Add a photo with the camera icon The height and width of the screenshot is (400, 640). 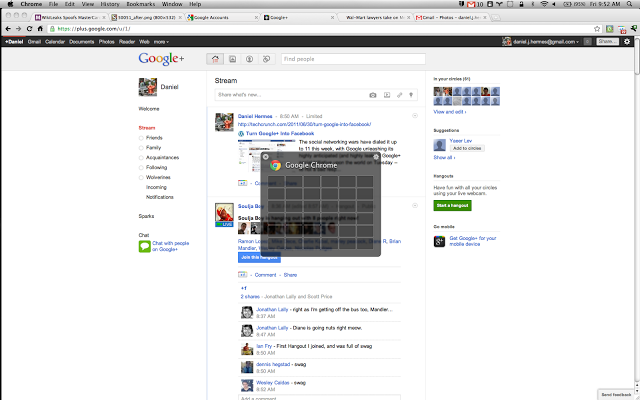tap(373, 95)
